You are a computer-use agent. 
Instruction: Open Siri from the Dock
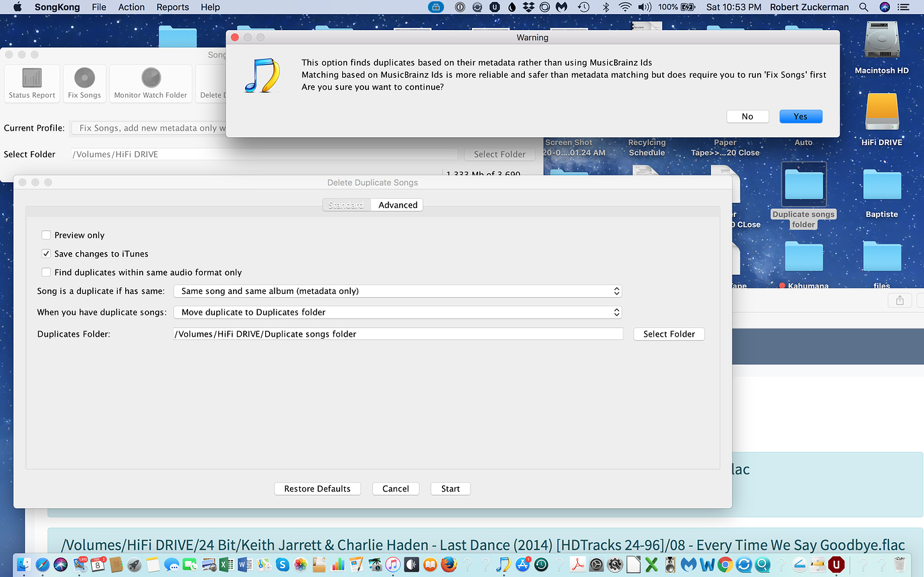click(x=61, y=564)
